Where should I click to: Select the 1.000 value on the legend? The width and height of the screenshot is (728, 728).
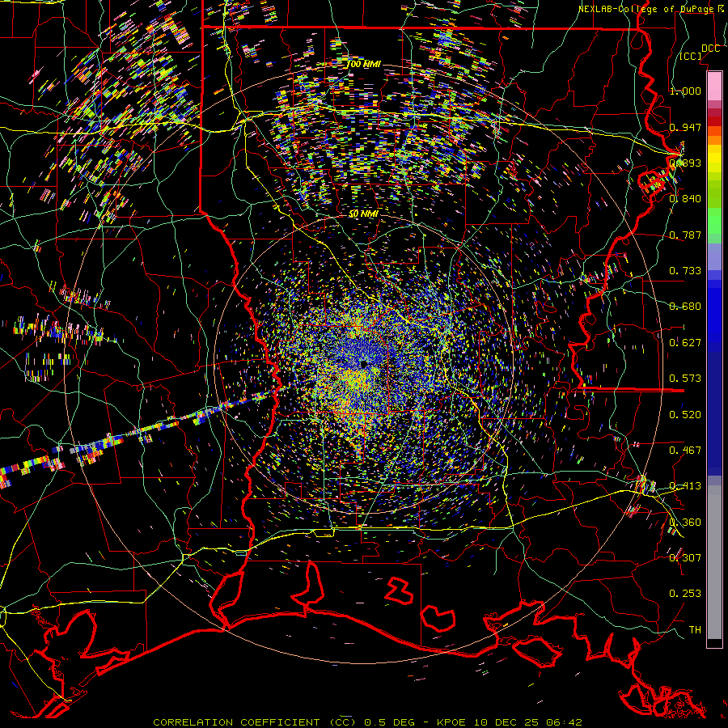pos(685,91)
